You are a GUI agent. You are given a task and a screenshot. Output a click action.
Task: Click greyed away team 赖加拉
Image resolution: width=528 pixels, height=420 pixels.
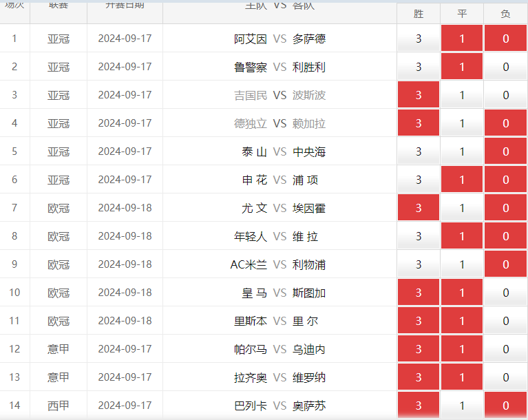(309, 124)
